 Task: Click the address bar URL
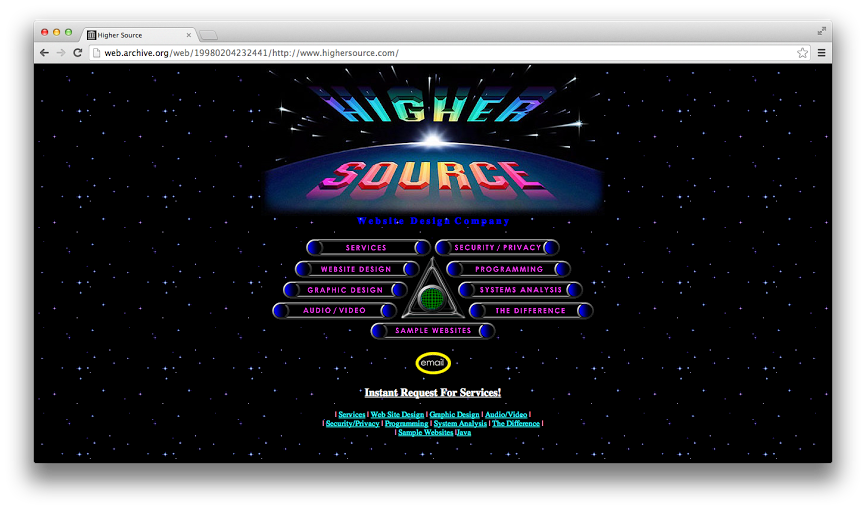pos(251,53)
